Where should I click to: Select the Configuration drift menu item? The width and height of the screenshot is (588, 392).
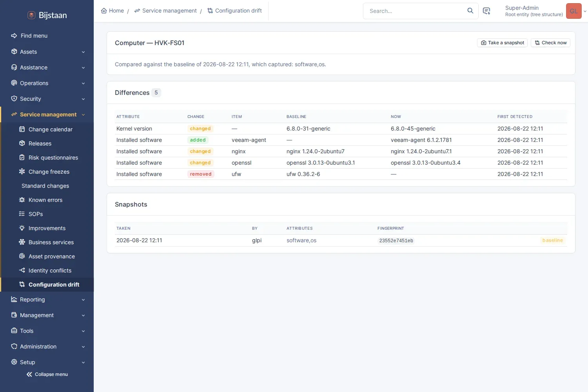[x=47, y=285]
